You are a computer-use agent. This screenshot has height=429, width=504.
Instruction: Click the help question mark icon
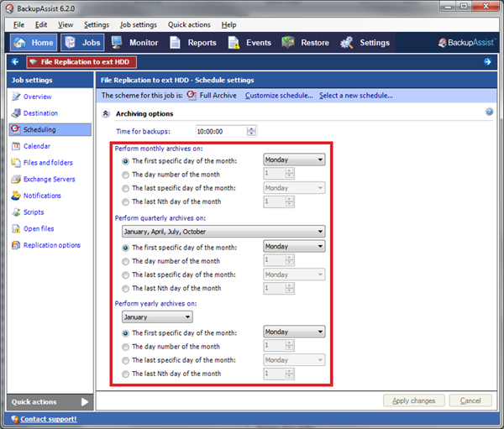pyautogui.click(x=489, y=112)
